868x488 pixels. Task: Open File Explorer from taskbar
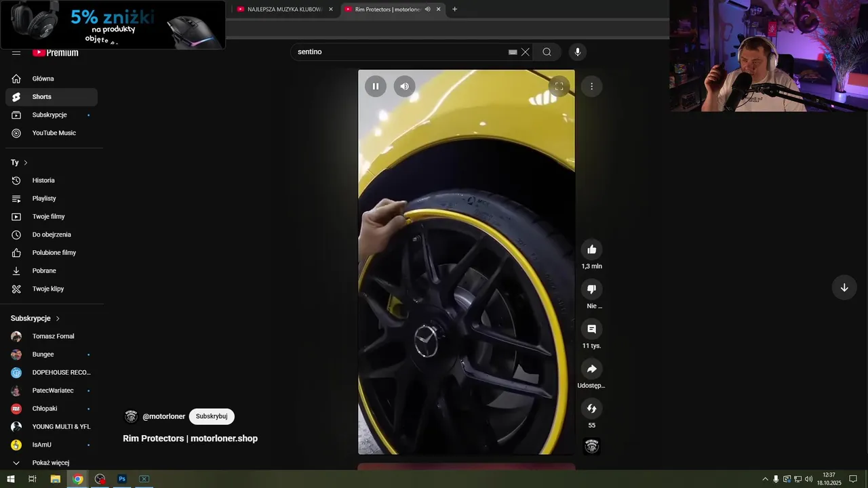(x=56, y=479)
